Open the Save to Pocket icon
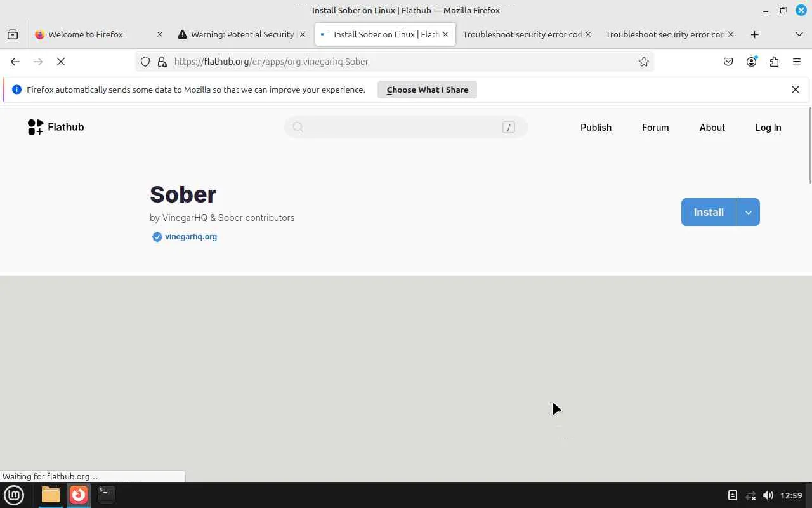The height and width of the screenshot is (508, 812). click(728, 62)
